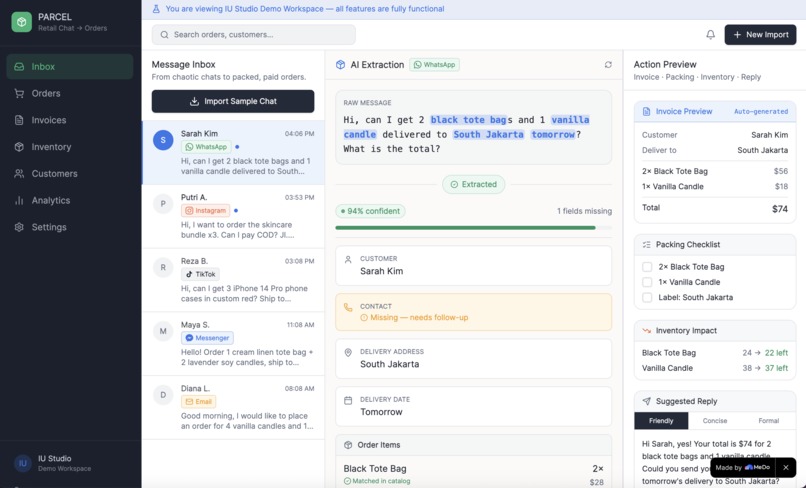Screen dimensions: 806x488
Task: Click Reza B.'s R avatar
Action: coord(163,267)
